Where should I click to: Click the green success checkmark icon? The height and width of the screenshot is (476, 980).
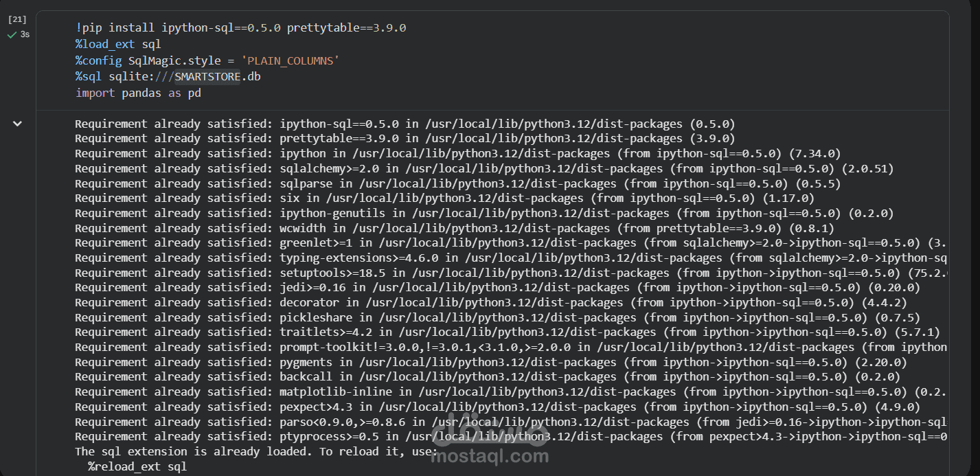(11, 34)
